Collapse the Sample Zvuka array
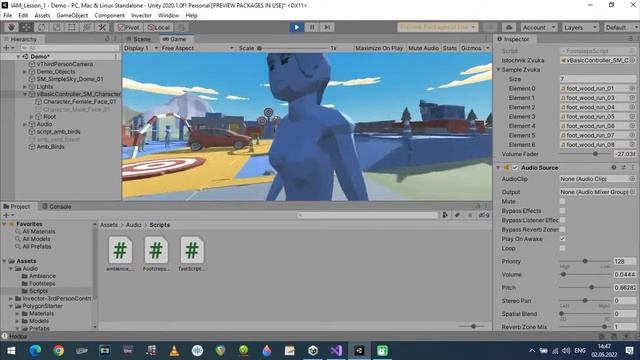640x360 pixels. coord(499,70)
